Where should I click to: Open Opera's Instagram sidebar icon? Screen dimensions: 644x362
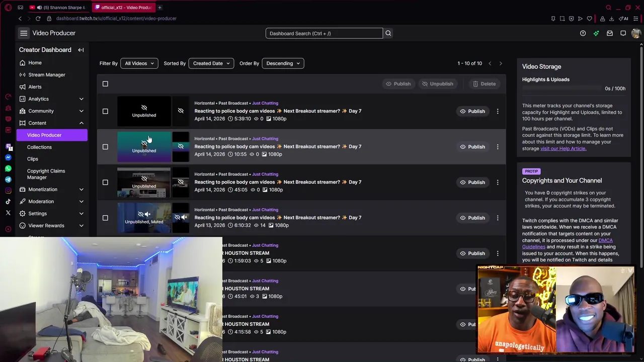[x=8, y=191]
